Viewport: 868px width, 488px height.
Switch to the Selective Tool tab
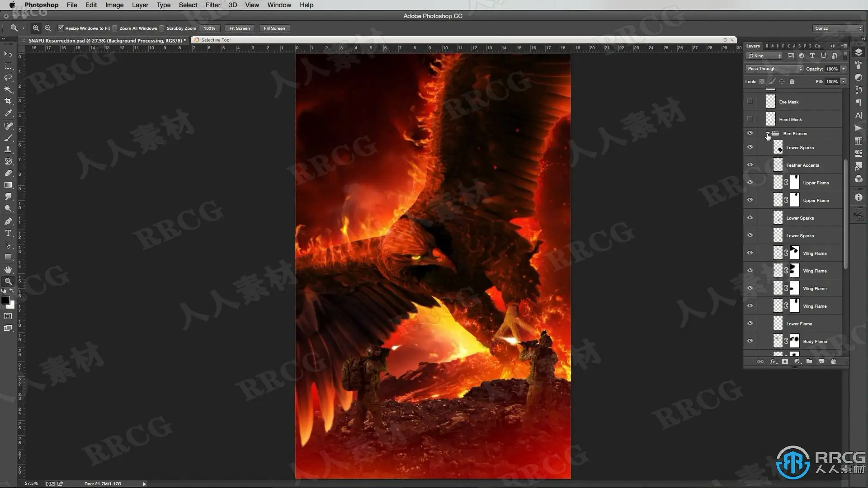(x=216, y=40)
